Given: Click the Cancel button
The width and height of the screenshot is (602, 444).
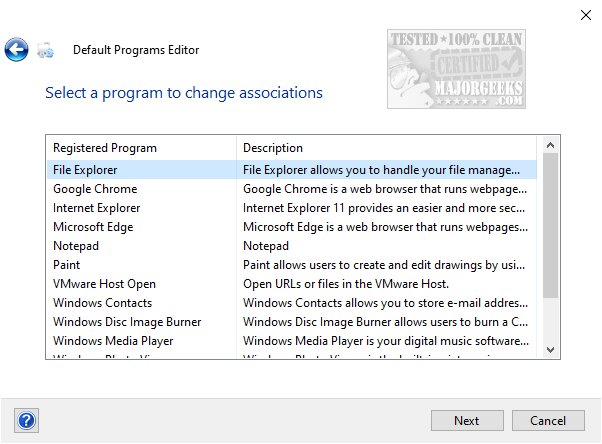Looking at the screenshot, I should 548,421.
